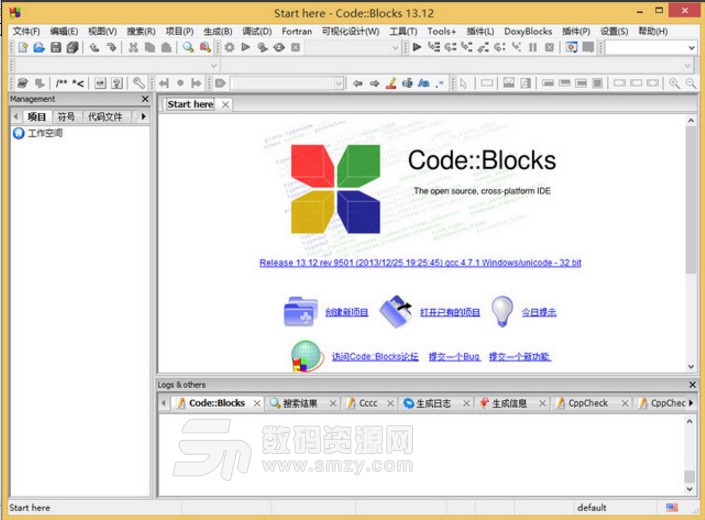Open Find with the magnifier icon

pyautogui.click(x=188, y=47)
